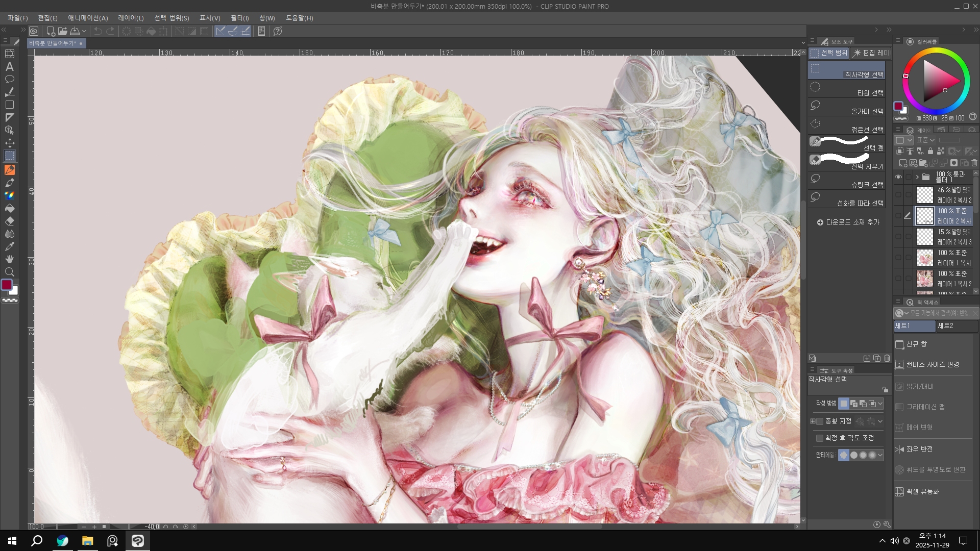Select the Eraser tool in toolbar
The height and width of the screenshot is (551, 980).
pyautogui.click(x=10, y=221)
